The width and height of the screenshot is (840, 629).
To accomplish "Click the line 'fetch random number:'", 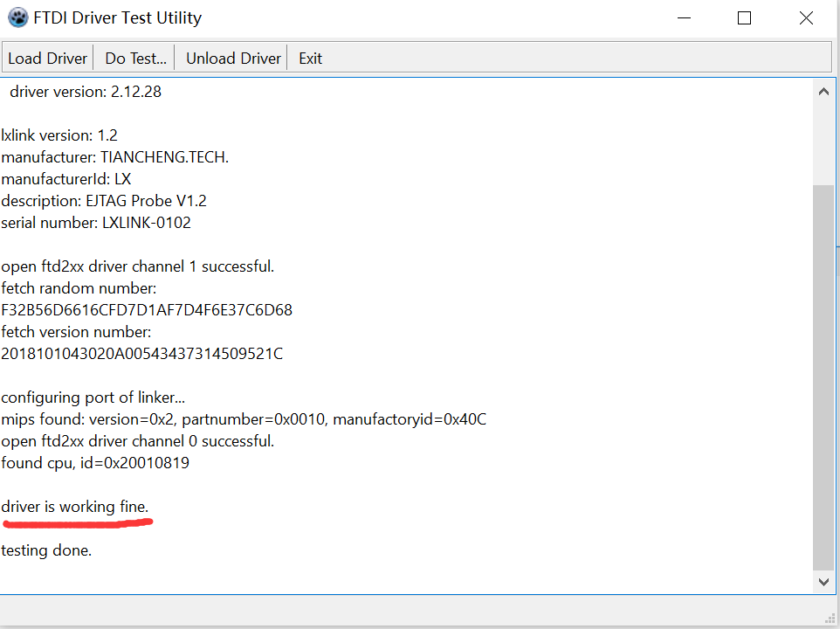I will click(79, 288).
